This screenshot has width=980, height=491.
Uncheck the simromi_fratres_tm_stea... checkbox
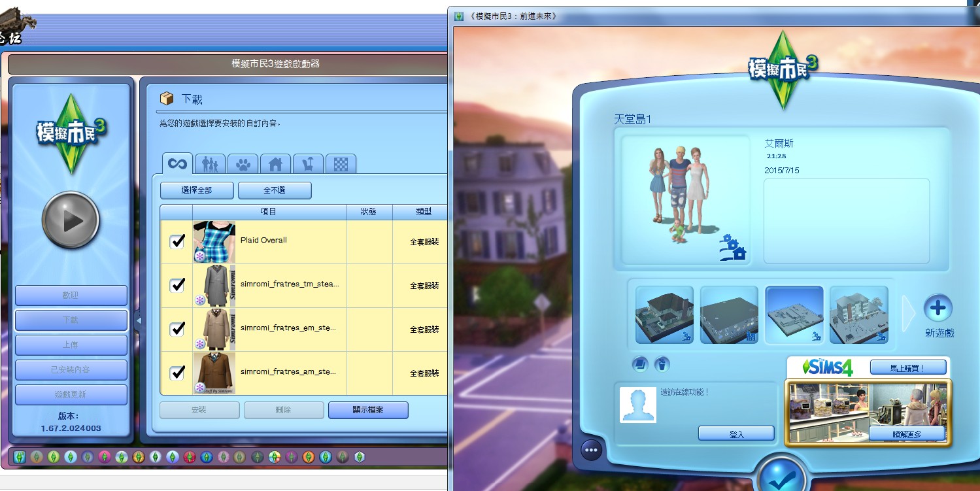point(177,285)
